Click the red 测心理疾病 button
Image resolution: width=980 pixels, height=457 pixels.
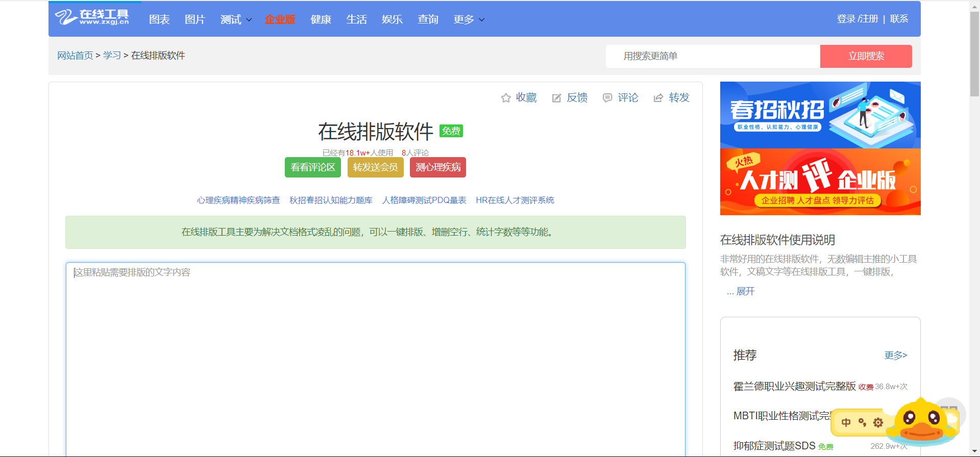pos(438,167)
